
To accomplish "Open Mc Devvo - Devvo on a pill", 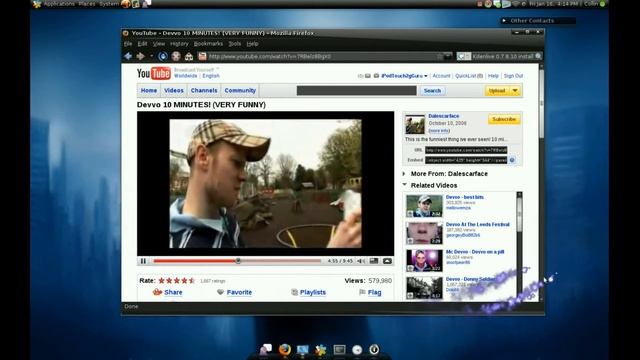I will pyautogui.click(x=475, y=252).
